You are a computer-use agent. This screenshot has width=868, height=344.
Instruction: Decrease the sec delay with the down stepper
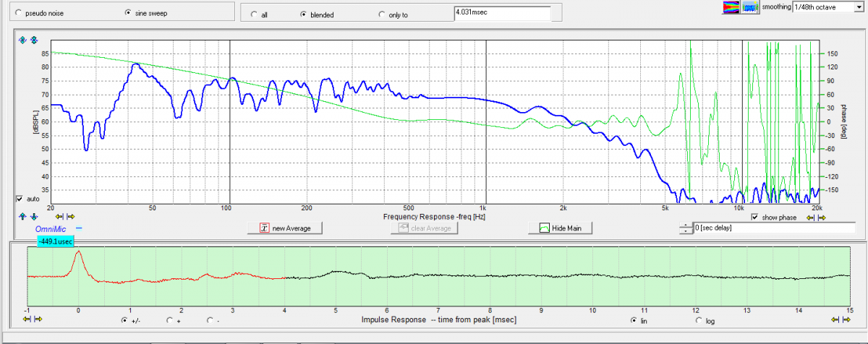click(685, 231)
